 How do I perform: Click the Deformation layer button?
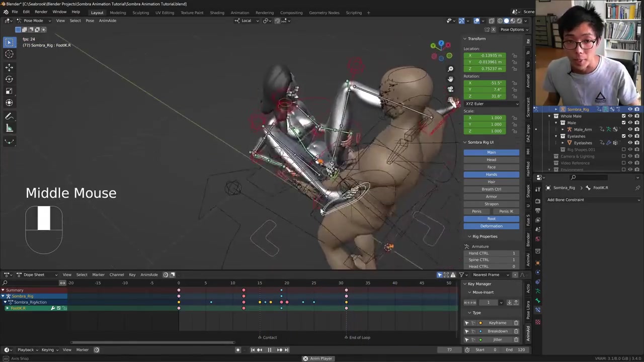point(491,226)
